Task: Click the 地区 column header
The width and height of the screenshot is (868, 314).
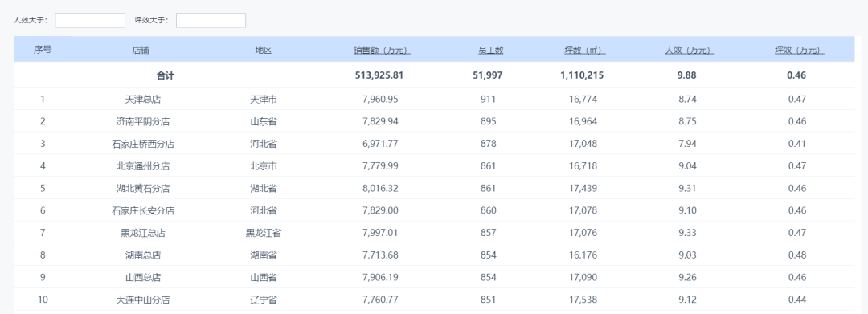Action: 264,51
